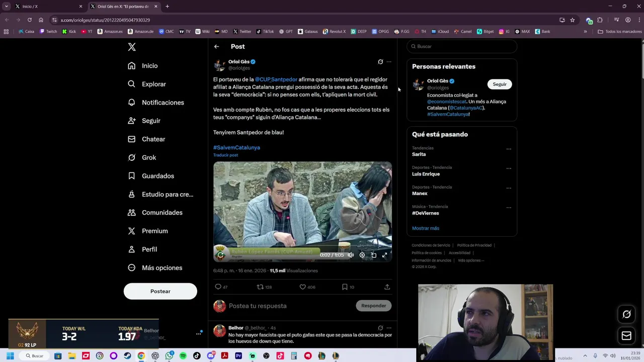Mute the video volume
Viewport: 644px width, 362px height.
[351, 255]
